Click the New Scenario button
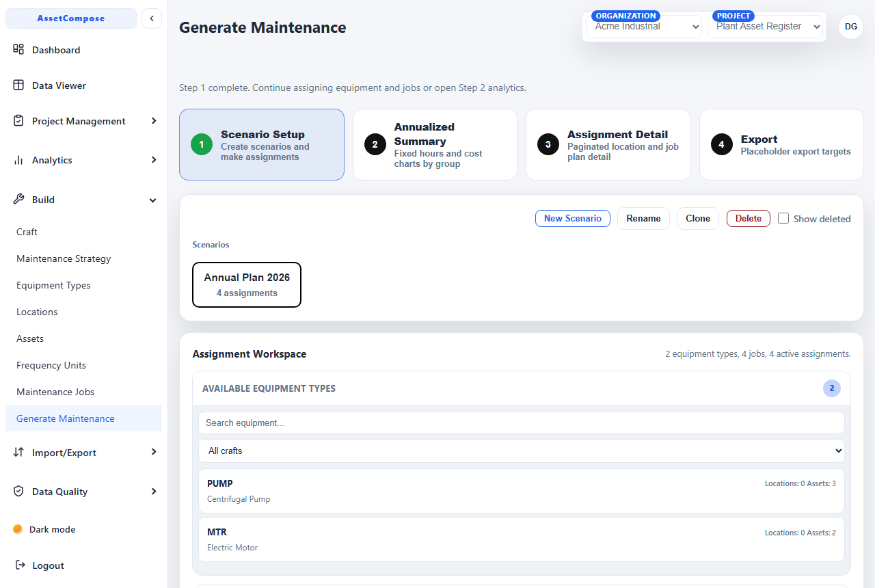 [x=573, y=218]
